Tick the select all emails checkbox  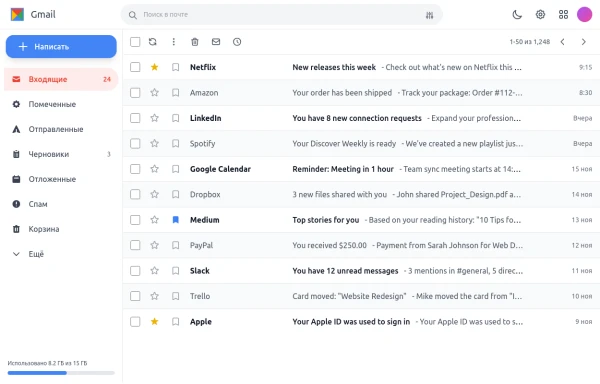(x=135, y=42)
